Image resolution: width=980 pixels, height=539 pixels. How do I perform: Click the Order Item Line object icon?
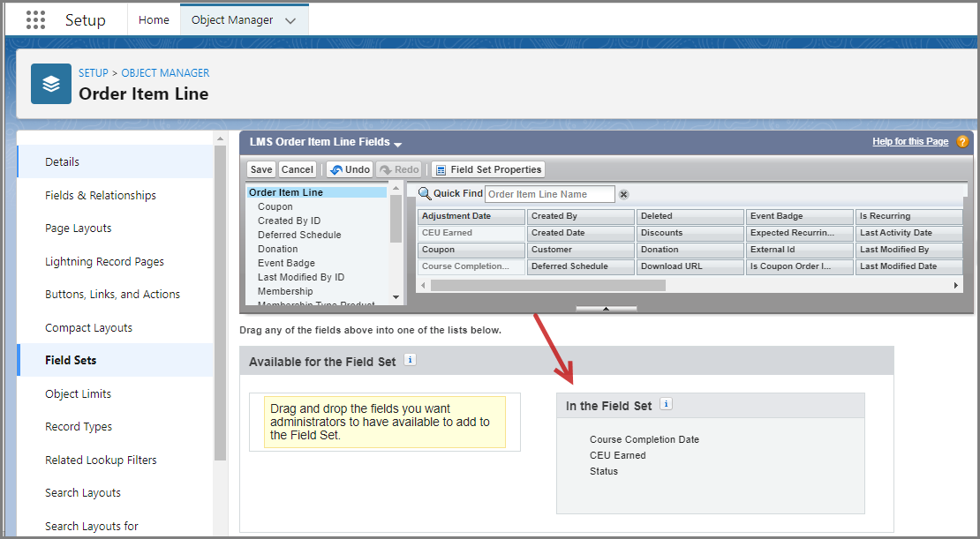[51, 84]
